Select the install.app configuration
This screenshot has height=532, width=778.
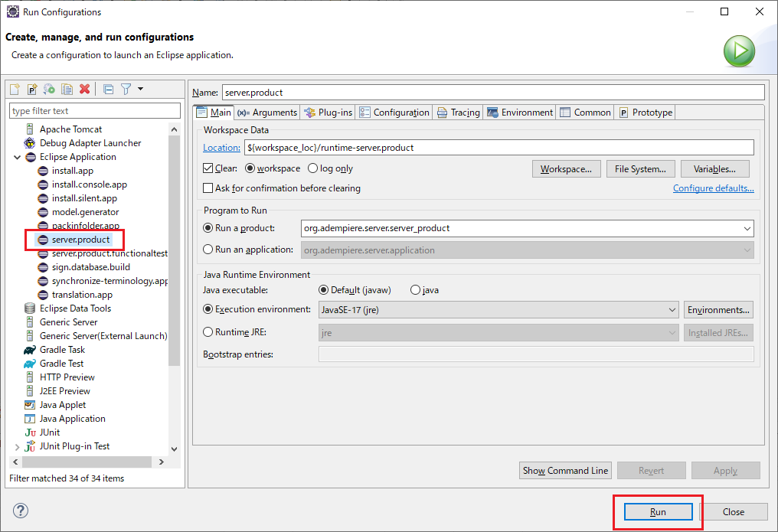coord(73,171)
